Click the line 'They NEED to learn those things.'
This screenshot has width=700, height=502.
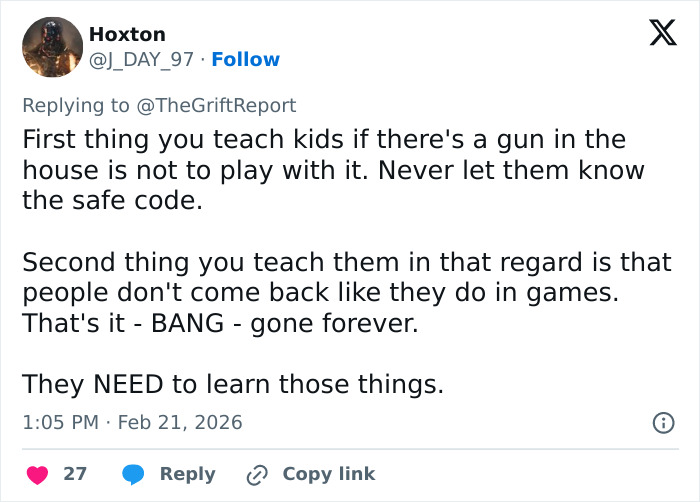point(232,384)
